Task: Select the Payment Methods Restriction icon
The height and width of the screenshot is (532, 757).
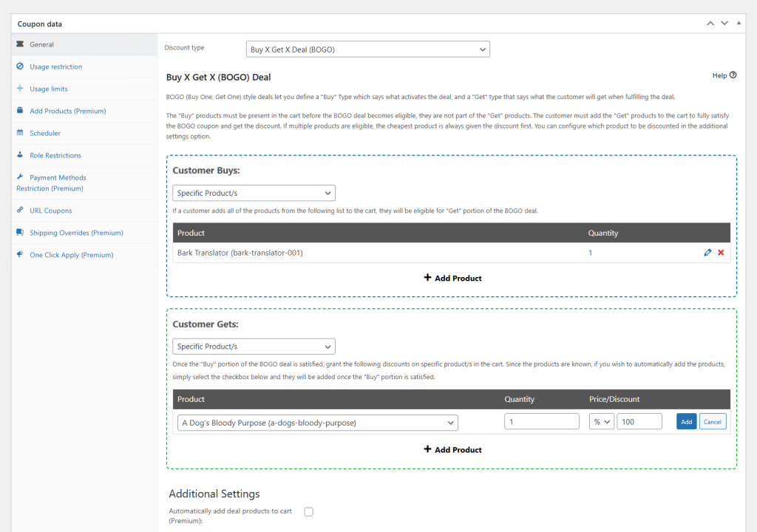Action: 19,177
